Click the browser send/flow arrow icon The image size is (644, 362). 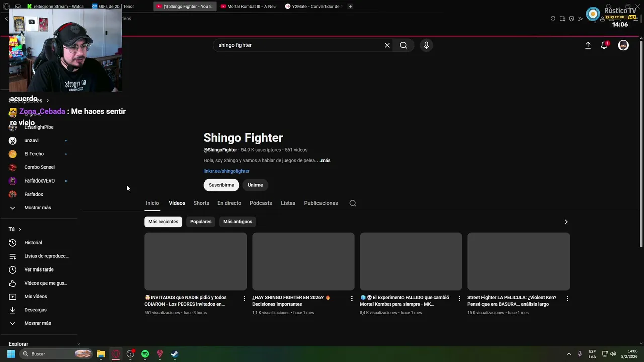[x=580, y=19]
